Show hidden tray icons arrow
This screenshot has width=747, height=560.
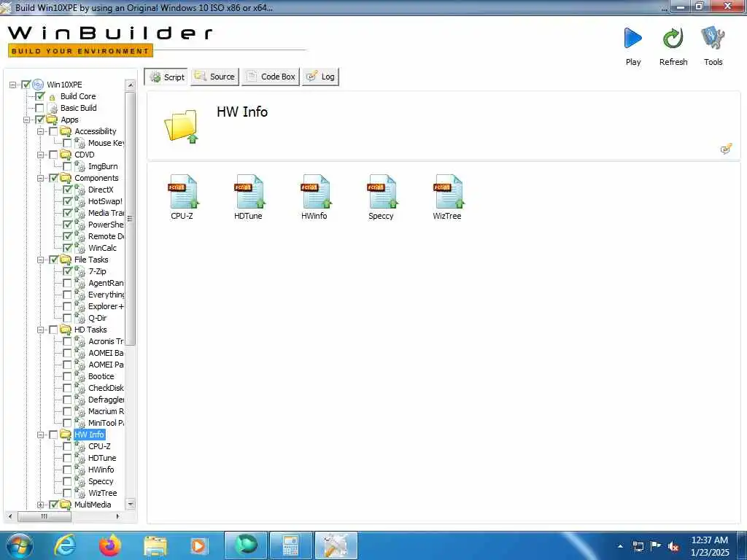tap(620, 546)
